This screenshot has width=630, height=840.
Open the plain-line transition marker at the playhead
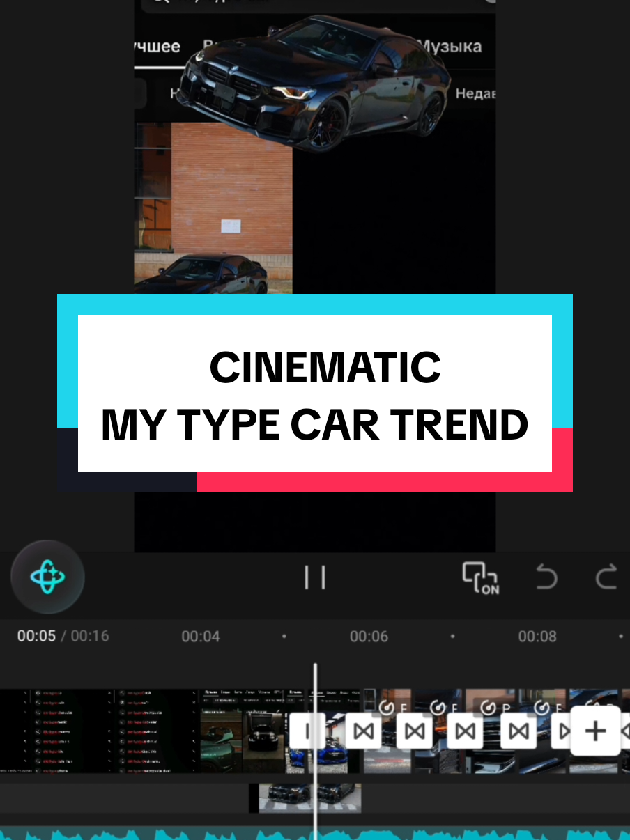307,731
